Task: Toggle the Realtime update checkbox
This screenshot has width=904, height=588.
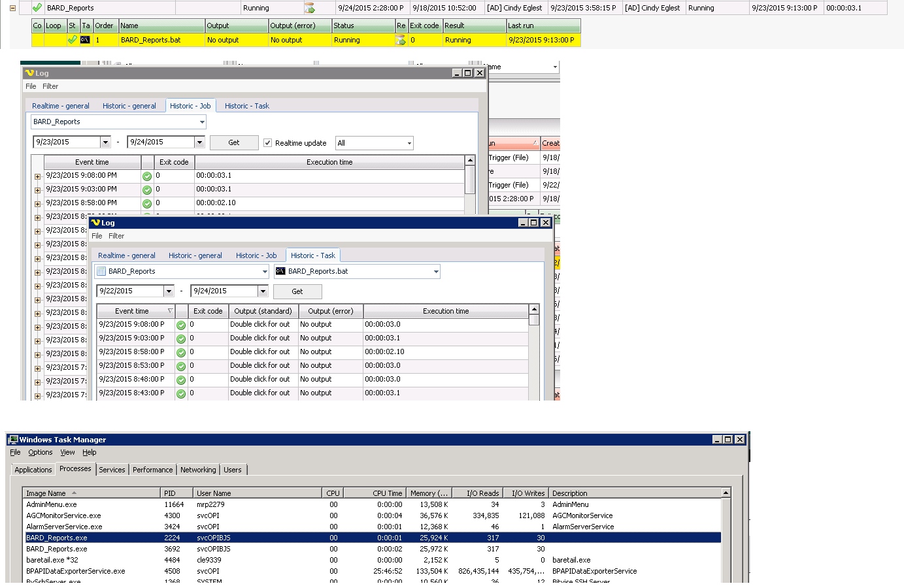Action: 267,142
